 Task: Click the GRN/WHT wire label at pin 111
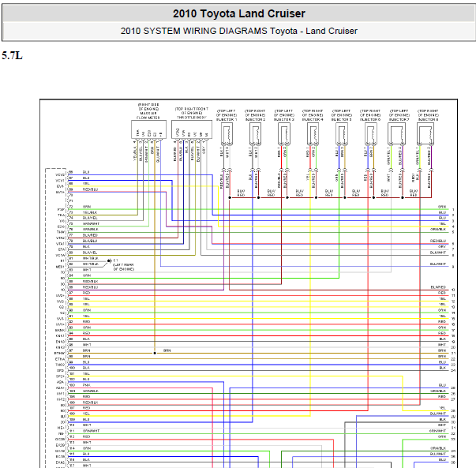(91, 431)
